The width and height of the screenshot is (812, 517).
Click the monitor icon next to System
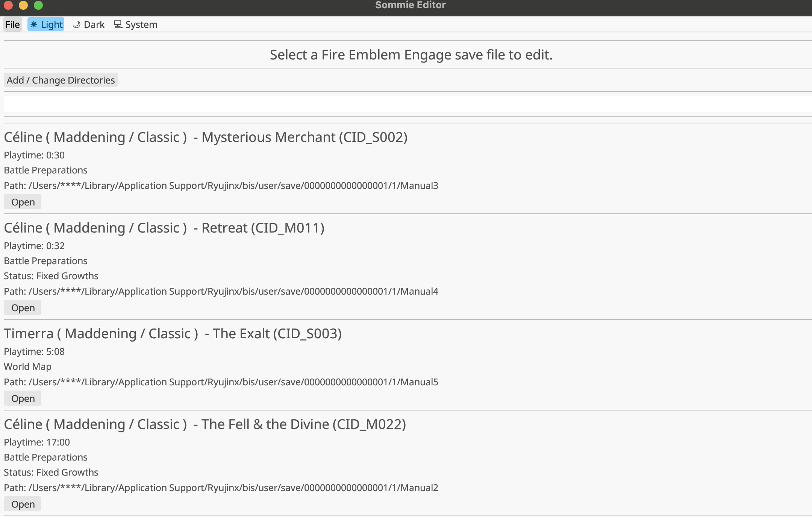(118, 24)
